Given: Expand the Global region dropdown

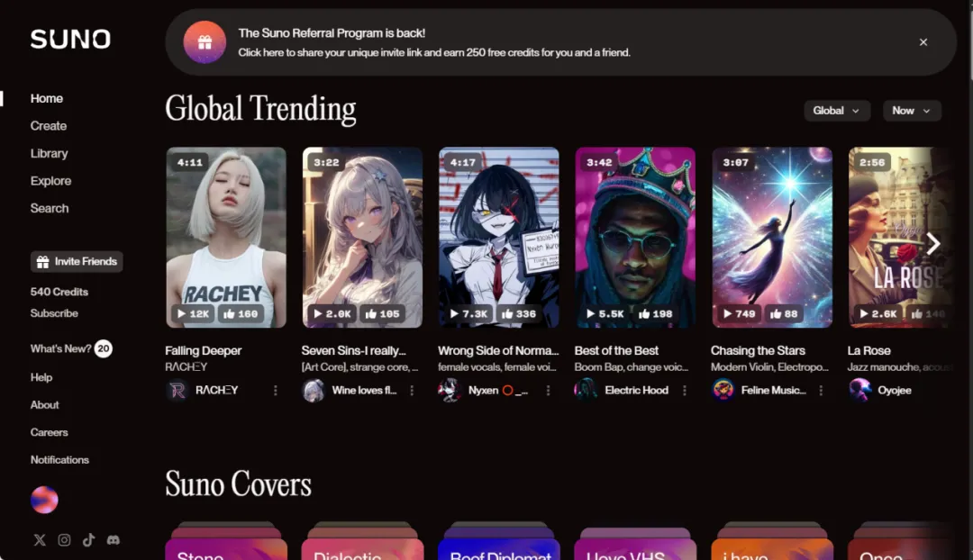Looking at the screenshot, I should 836,111.
